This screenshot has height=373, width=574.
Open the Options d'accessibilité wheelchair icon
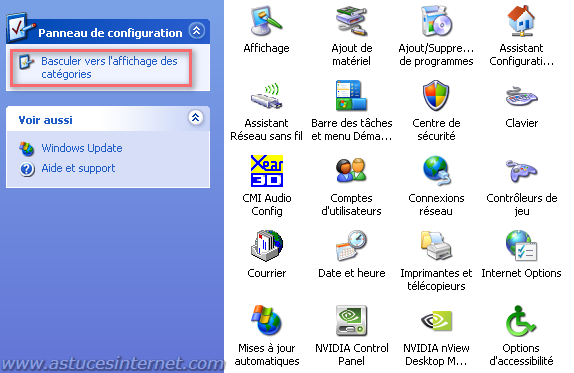521,321
